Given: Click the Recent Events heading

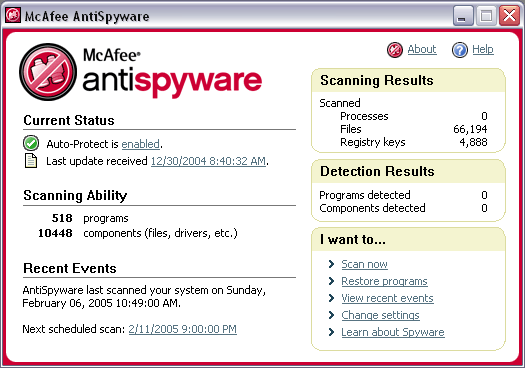Looking at the screenshot, I should pyautogui.click(x=70, y=269).
